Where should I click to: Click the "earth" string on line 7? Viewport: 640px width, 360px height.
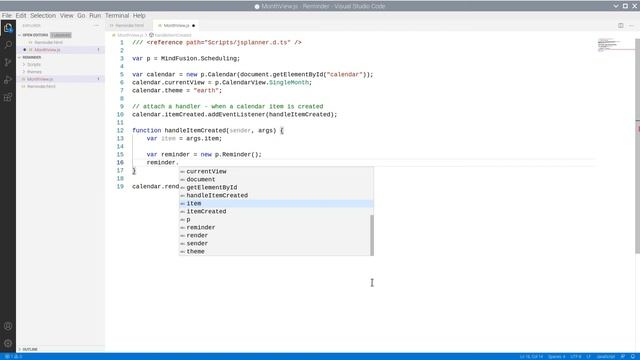pos(206,91)
